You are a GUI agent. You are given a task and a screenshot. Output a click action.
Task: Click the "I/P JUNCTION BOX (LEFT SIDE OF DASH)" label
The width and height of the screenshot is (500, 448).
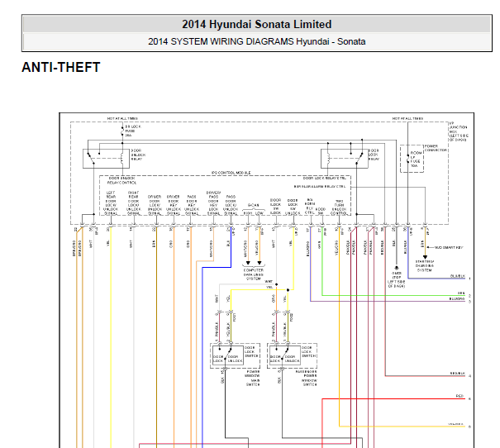click(459, 131)
